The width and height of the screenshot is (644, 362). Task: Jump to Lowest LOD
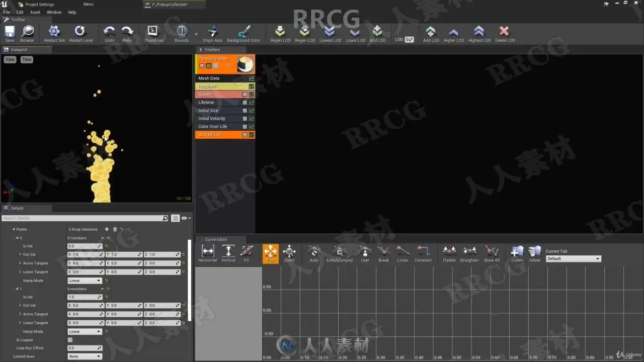tap(330, 34)
